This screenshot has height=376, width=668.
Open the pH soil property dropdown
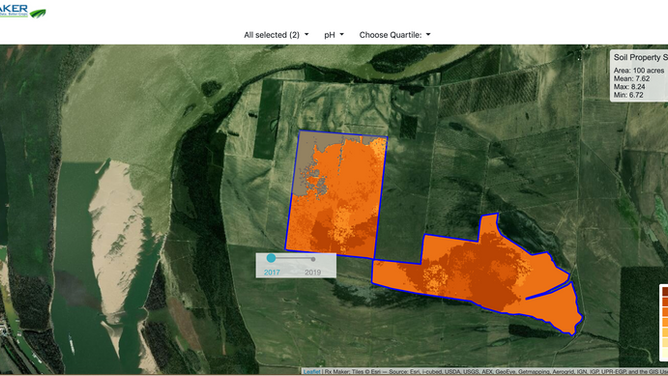pos(334,35)
